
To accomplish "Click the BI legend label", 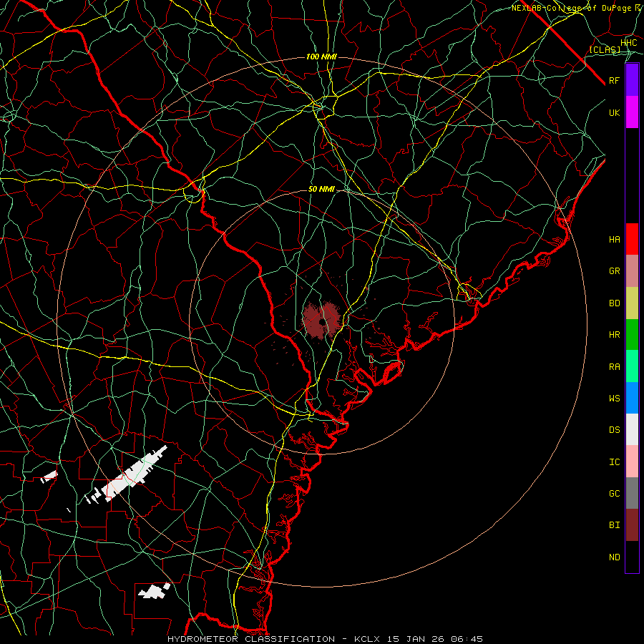I will coord(615,525).
